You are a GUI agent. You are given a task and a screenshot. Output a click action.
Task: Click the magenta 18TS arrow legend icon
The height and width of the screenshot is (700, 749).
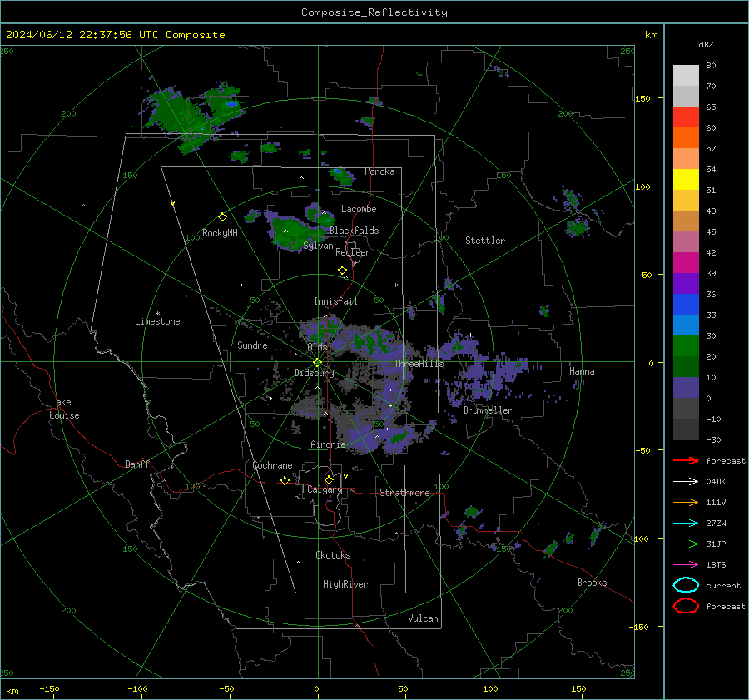click(686, 565)
